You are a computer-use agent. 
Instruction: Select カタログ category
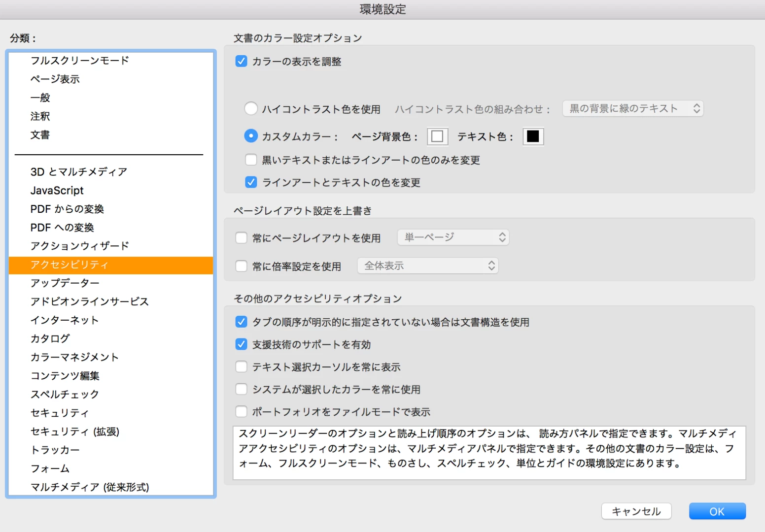(x=111, y=338)
